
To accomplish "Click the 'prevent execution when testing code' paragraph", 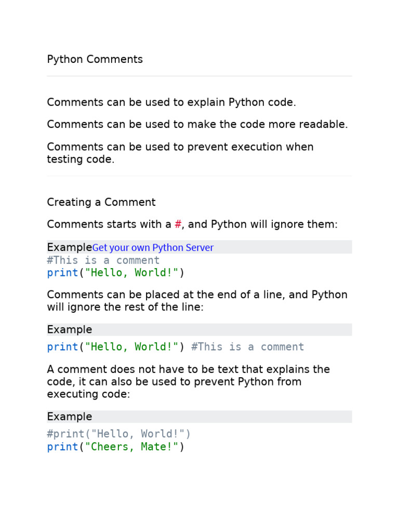I will 180,153.
